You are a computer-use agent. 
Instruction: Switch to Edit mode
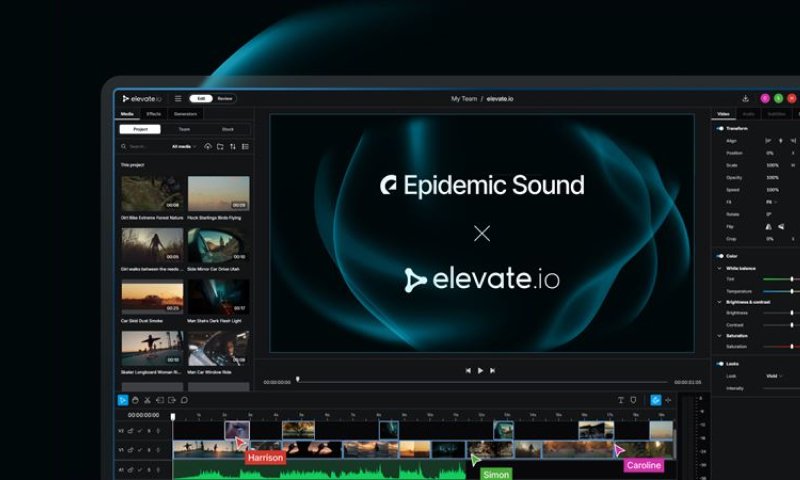[x=201, y=98]
